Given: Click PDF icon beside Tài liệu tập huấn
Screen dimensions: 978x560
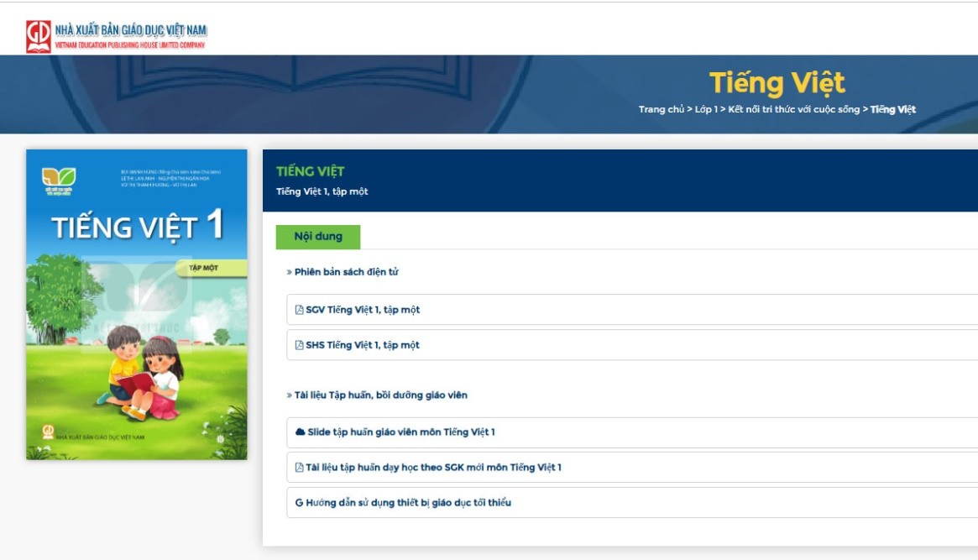Looking at the screenshot, I should pyautogui.click(x=299, y=468).
